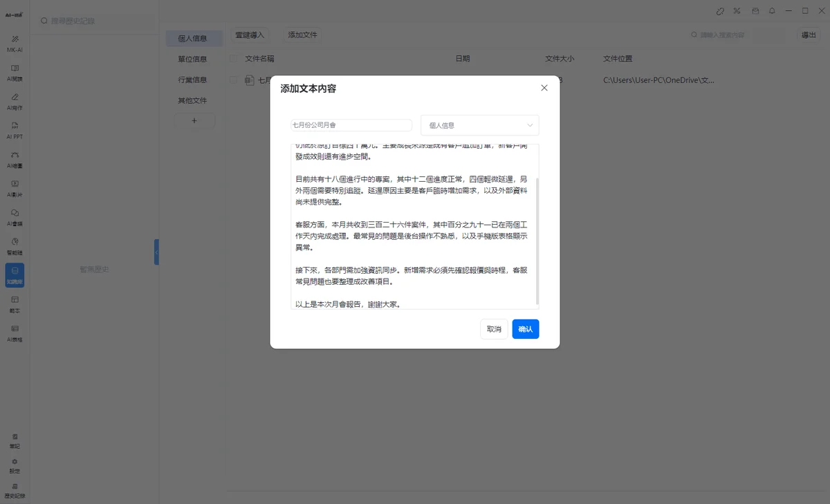Click the 添加文件 button

coord(303,35)
